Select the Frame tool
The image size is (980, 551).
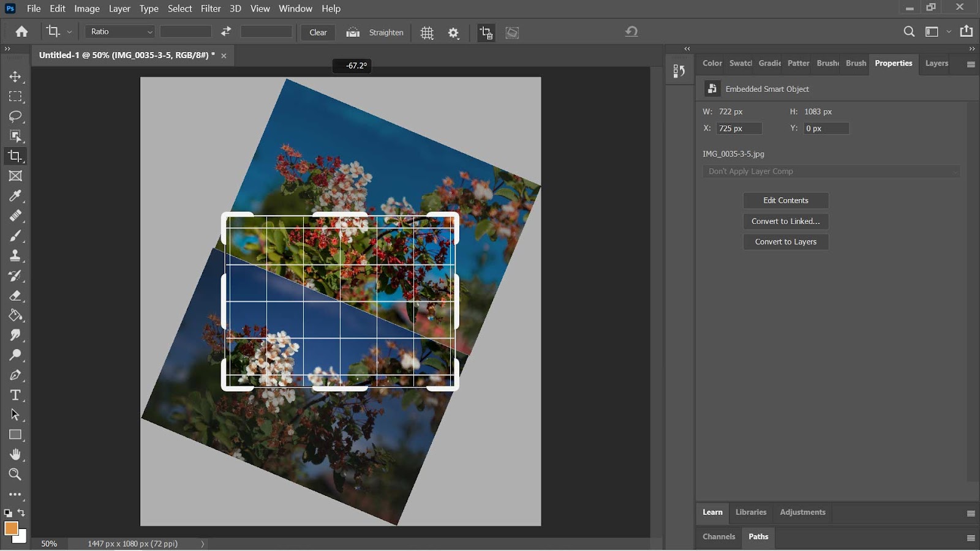15,176
